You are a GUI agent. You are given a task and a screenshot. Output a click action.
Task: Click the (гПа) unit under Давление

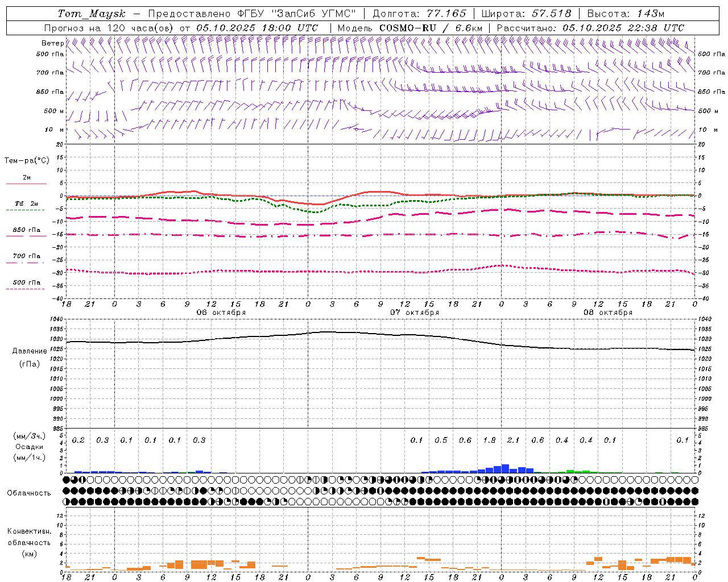point(30,364)
